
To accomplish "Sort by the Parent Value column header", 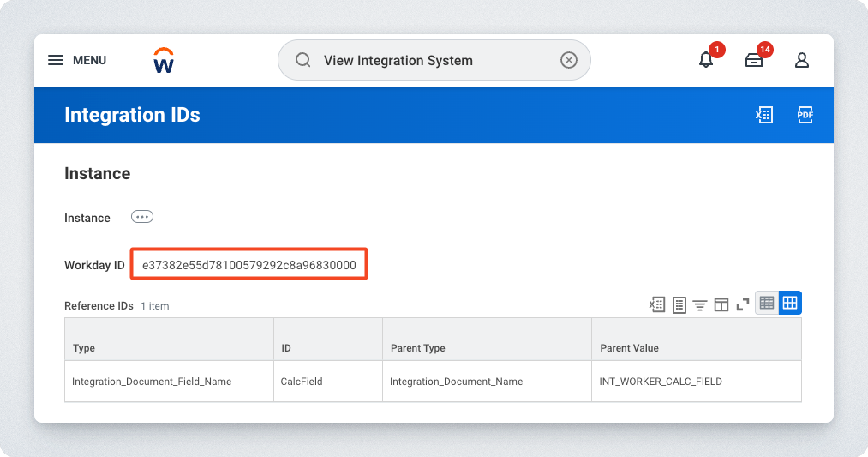I will (x=629, y=348).
